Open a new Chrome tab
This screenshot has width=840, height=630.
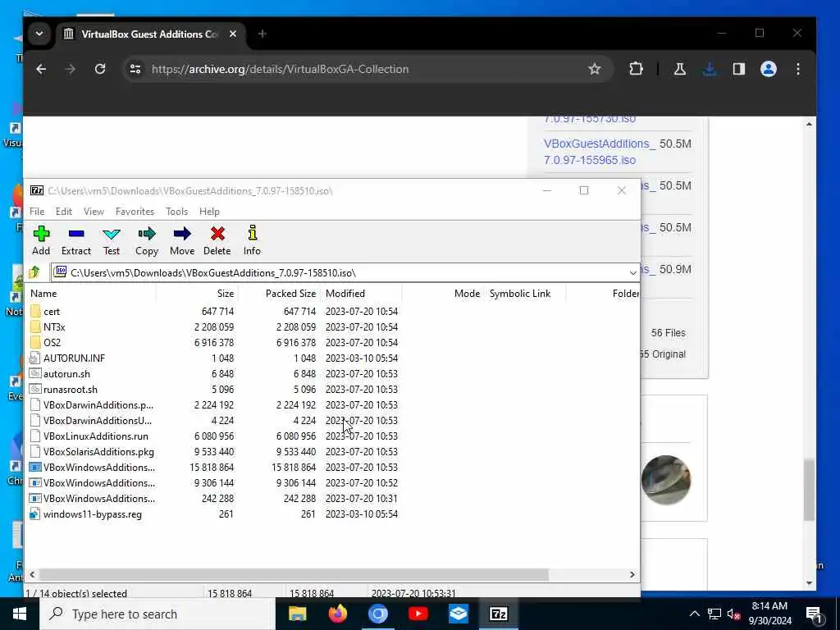coord(262,34)
